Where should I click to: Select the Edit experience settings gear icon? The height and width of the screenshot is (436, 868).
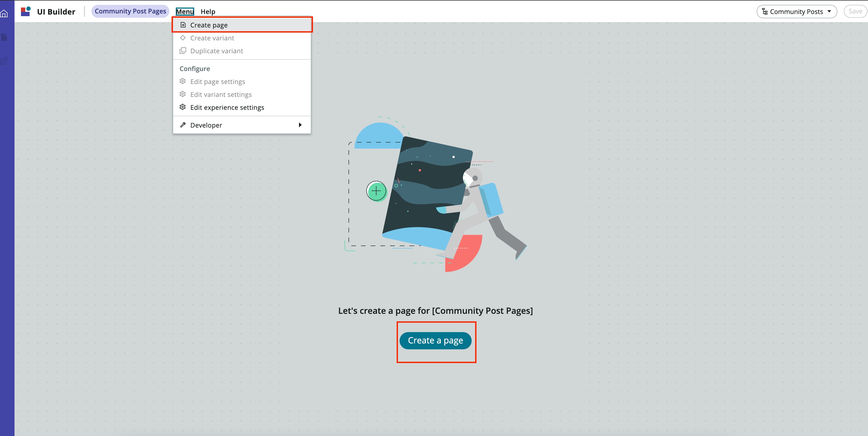click(183, 107)
